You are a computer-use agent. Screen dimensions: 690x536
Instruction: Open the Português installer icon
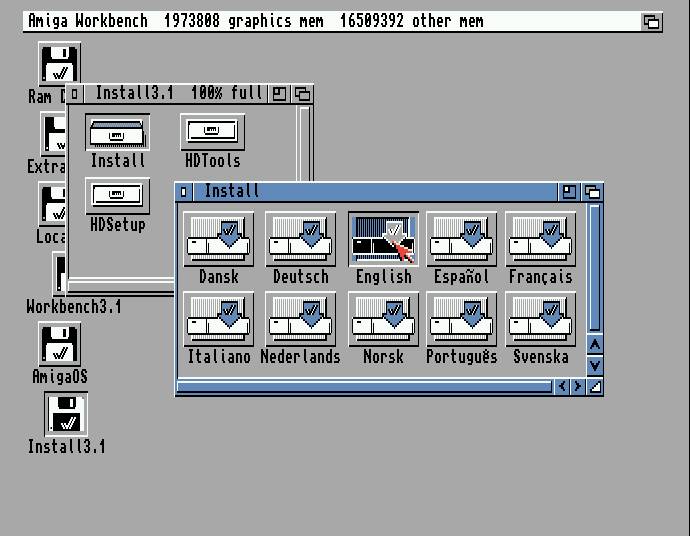pyautogui.click(x=460, y=320)
